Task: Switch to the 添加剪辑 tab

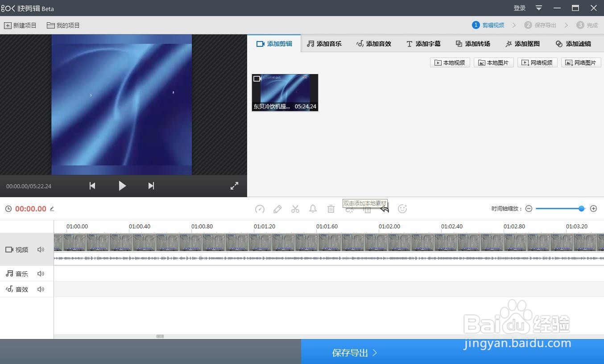Action: (x=274, y=44)
